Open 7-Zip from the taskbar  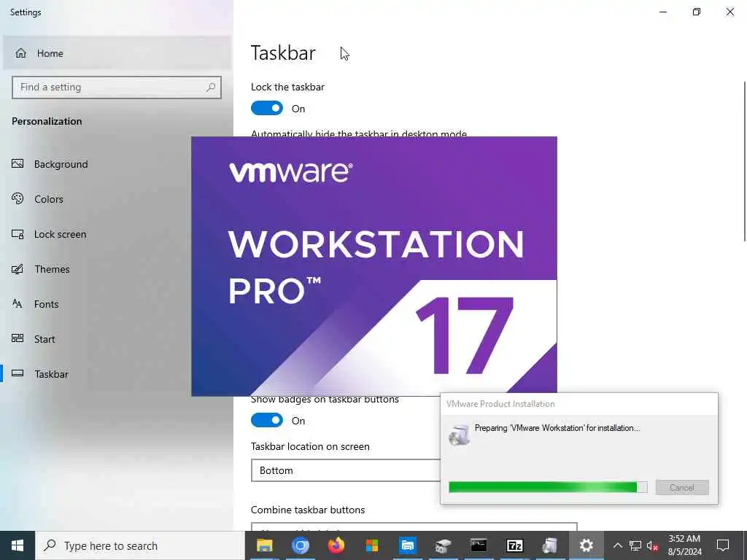(x=514, y=545)
